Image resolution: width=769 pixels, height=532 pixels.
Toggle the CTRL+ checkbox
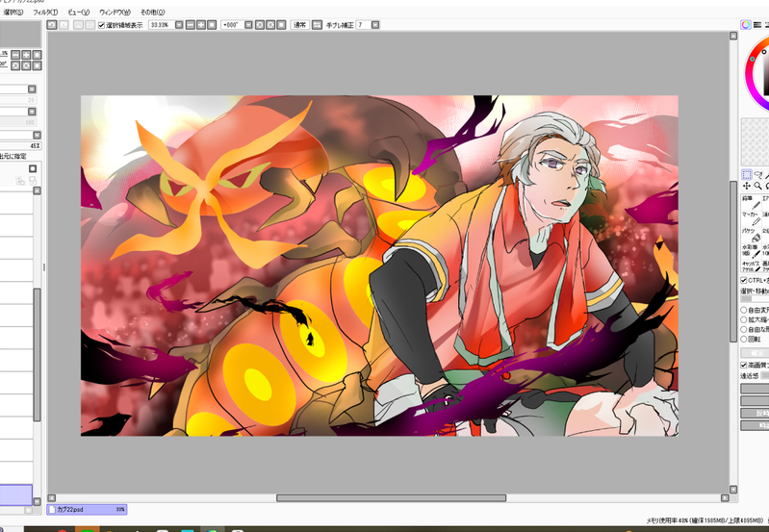(744, 281)
